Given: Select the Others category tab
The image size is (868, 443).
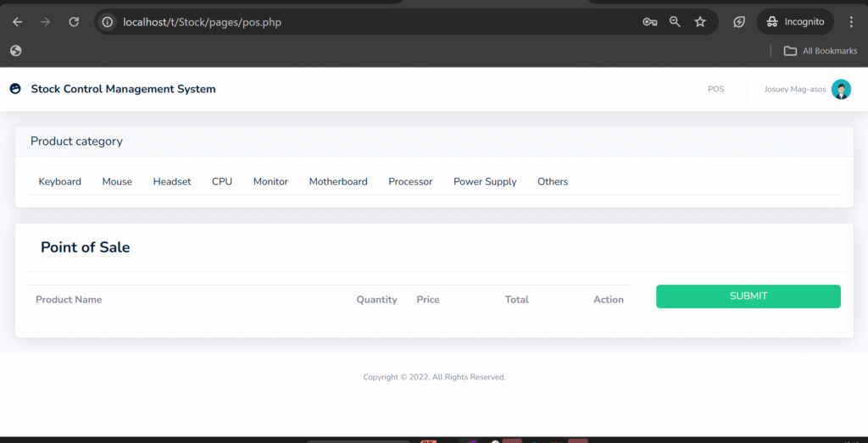Looking at the screenshot, I should (x=553, y=181).
